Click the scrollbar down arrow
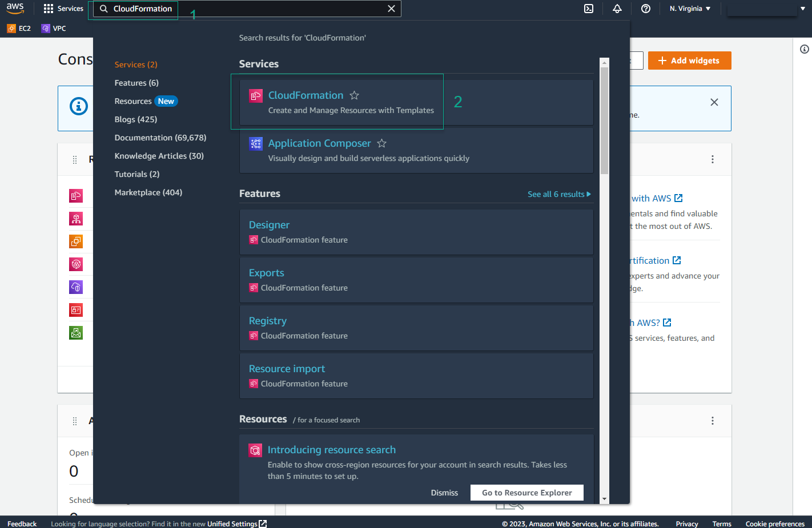The height and width of the screenshot is (528, 812). [x=605, y=499]
